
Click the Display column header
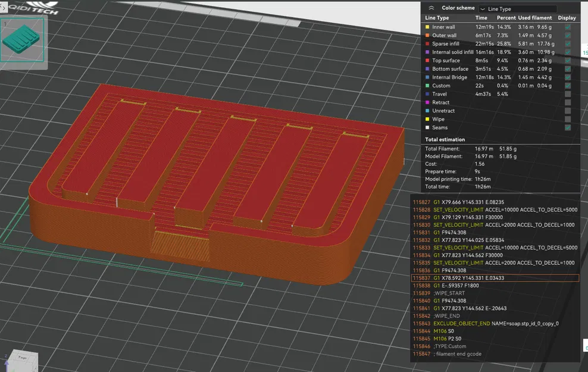(567, 18)
